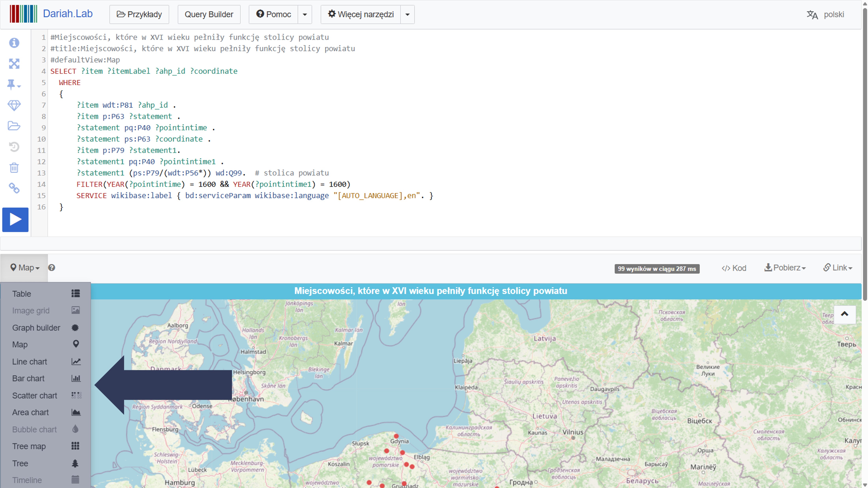Image resolution: width=868 pixels, height=488 pixels.
Task: Click the query history icon
Action: point(14,147)
